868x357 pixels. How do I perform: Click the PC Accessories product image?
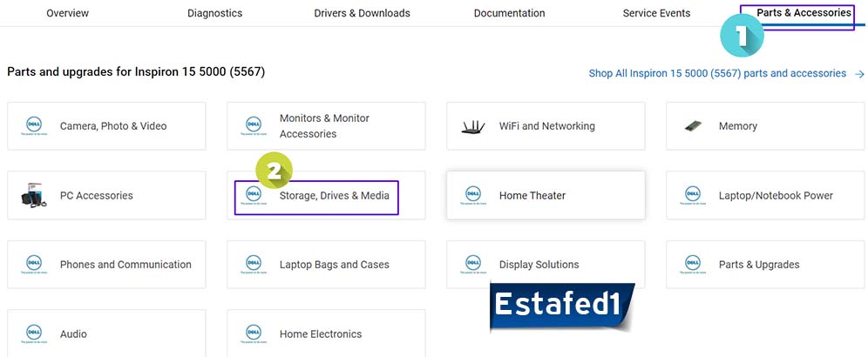pyautogui.click(x=34, y=195)
